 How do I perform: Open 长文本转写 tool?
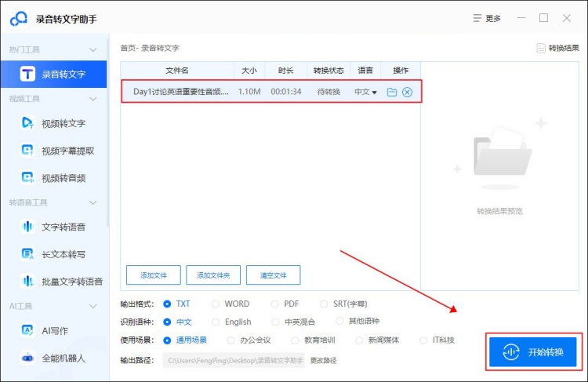tap(53, 254)
